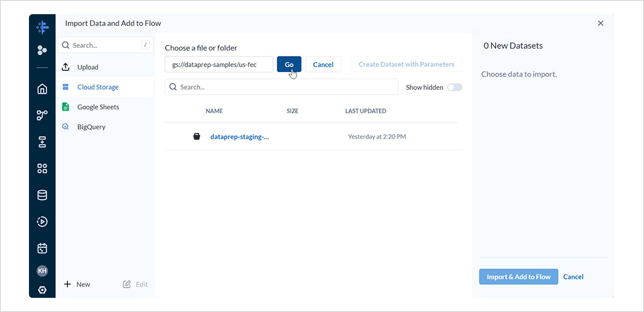Open Flows icon in left sidebar
The image size is (644, 312).
(x=42, y=115)
